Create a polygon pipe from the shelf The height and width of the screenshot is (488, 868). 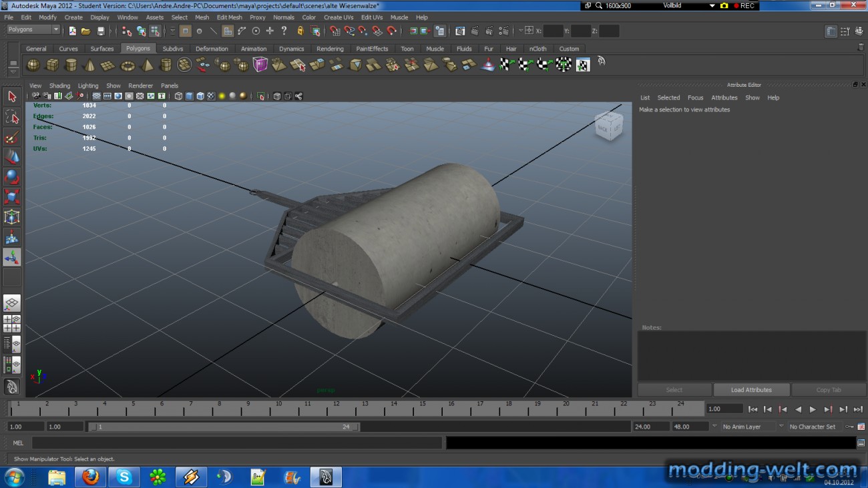point(166,65)
